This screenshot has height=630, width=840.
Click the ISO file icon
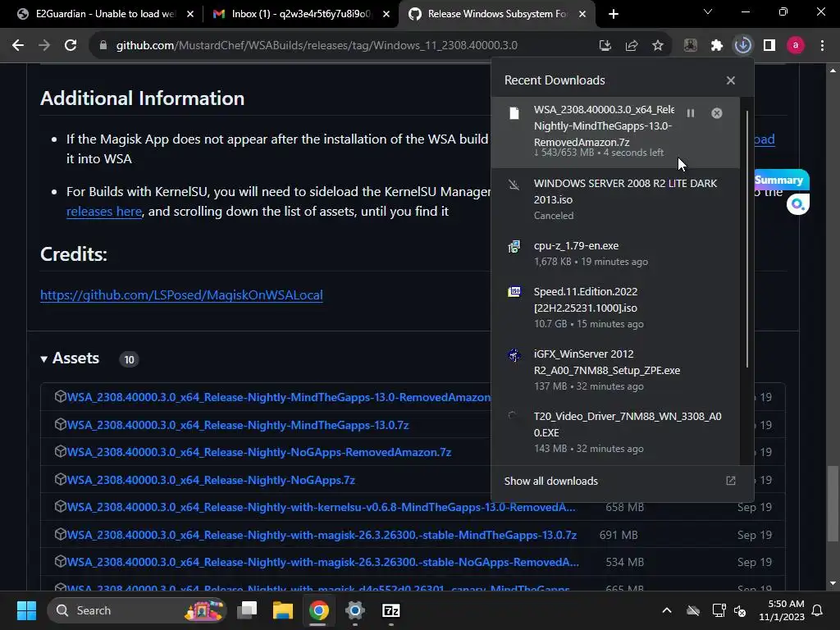point(514,292)
